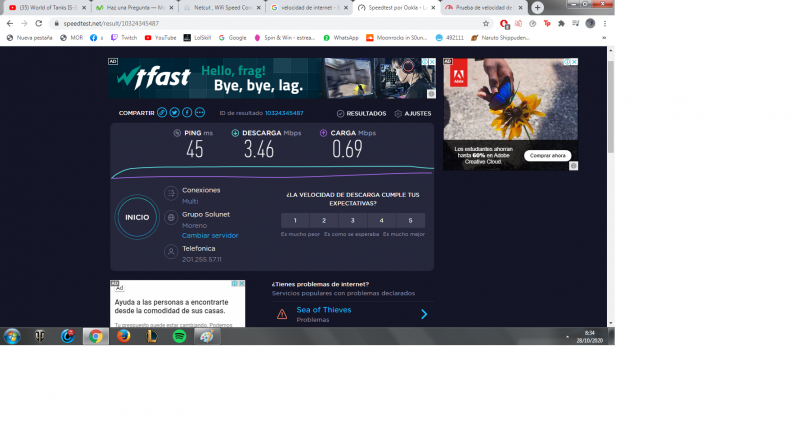Switch to the Prueba de velocidad tab
Viewport: 800px width, 444px height.
coord(483,8)
